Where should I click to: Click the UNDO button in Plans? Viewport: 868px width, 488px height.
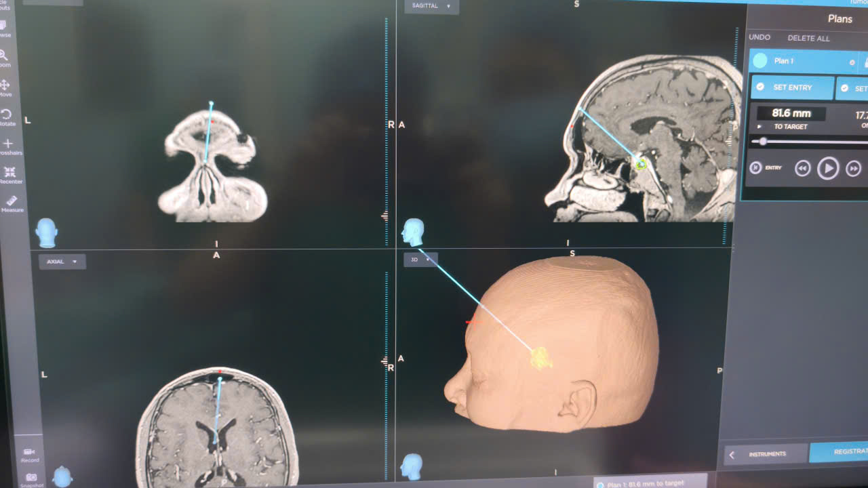(759, 37)
